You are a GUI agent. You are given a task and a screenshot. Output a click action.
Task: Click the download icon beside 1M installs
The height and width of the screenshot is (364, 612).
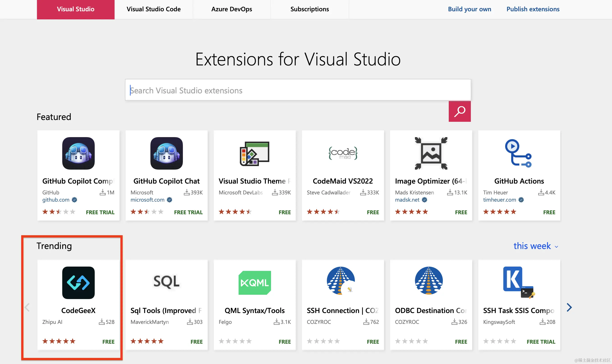[103, 192]
